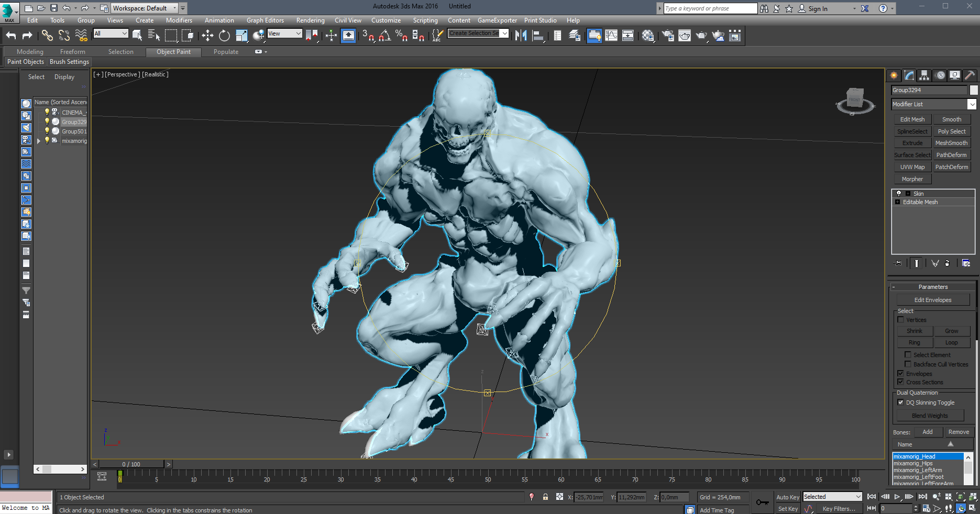Expand the Skin modifier sub-levels
This screenshot has height=514, width=980.
[x=908, y=194]
